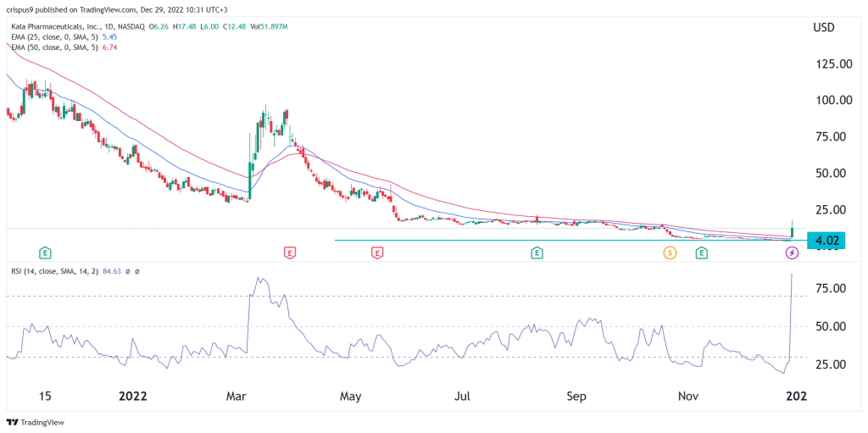Viewport: 868px width, 433px height.
Task: Select the leftmost green earnings E marker
Action: tap(45, 253)
